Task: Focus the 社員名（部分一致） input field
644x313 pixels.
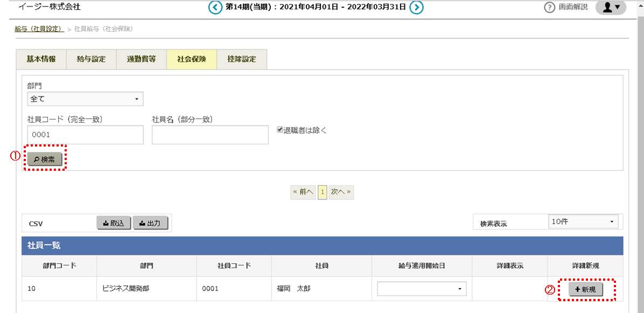Action: (x=210, y=135)
